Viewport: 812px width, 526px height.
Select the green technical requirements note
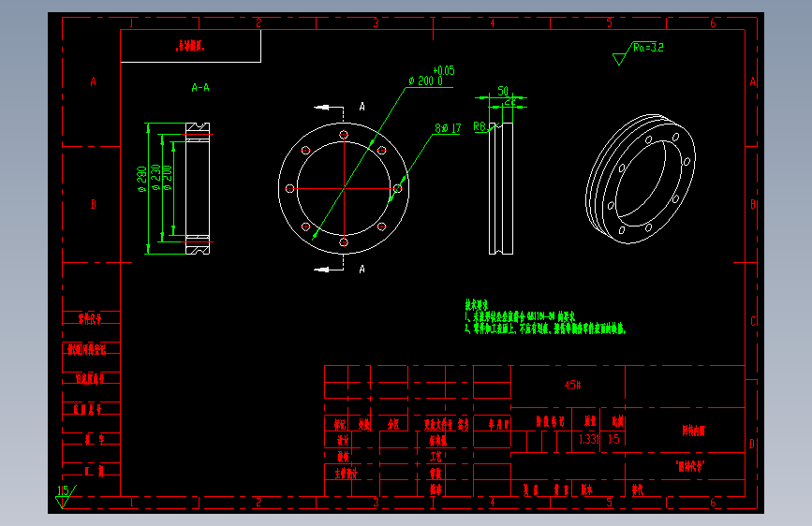pyautogui.click(x=545, y=317)
